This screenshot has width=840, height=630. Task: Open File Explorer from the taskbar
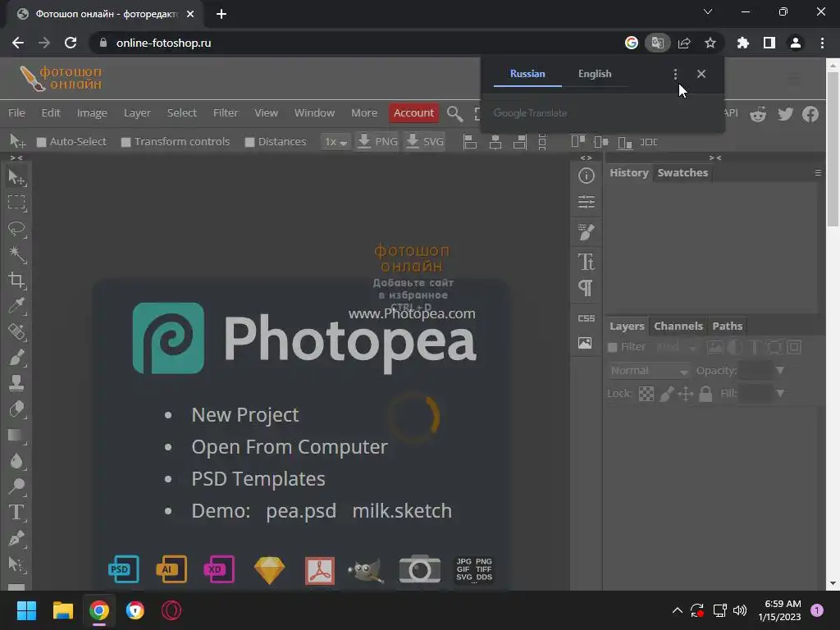[62, 610]
